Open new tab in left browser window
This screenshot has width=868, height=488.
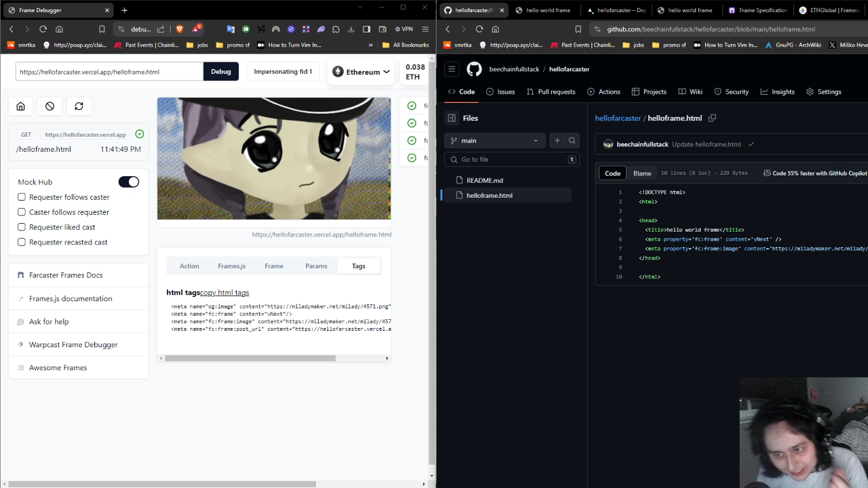(124, 10)
